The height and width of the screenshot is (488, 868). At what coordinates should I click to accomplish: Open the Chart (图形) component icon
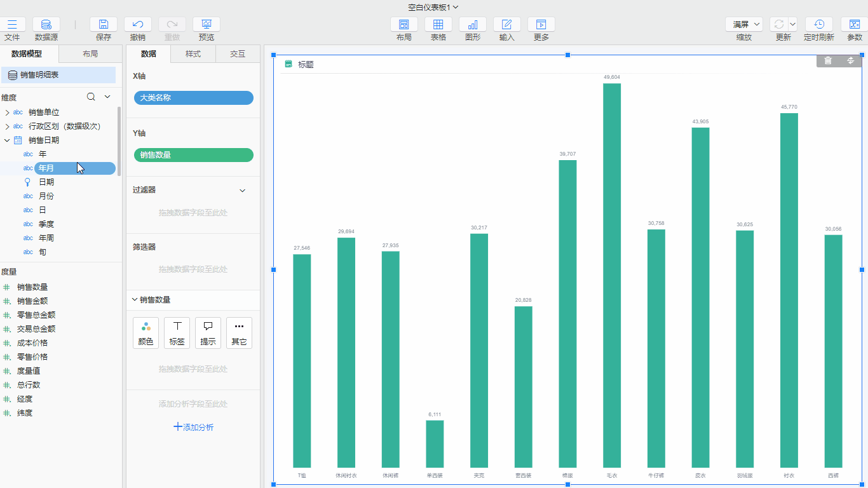tap(472, 25)
